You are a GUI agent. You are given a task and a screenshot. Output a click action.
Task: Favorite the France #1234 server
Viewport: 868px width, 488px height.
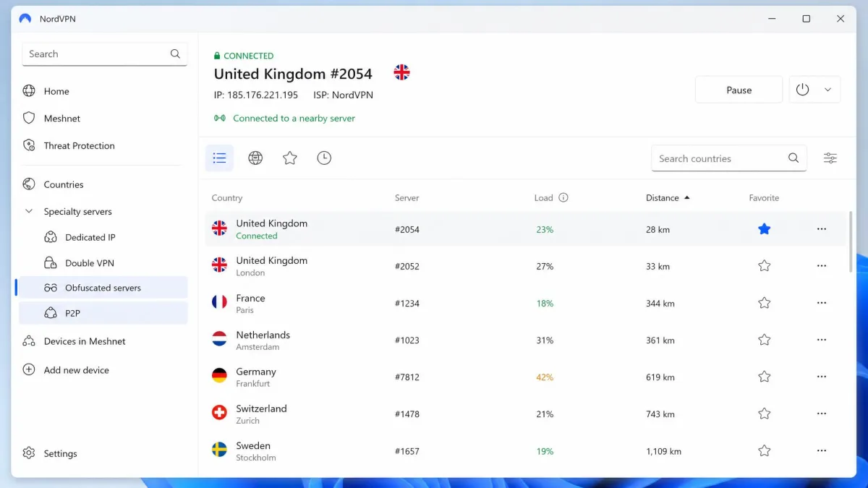click(764, 303)
